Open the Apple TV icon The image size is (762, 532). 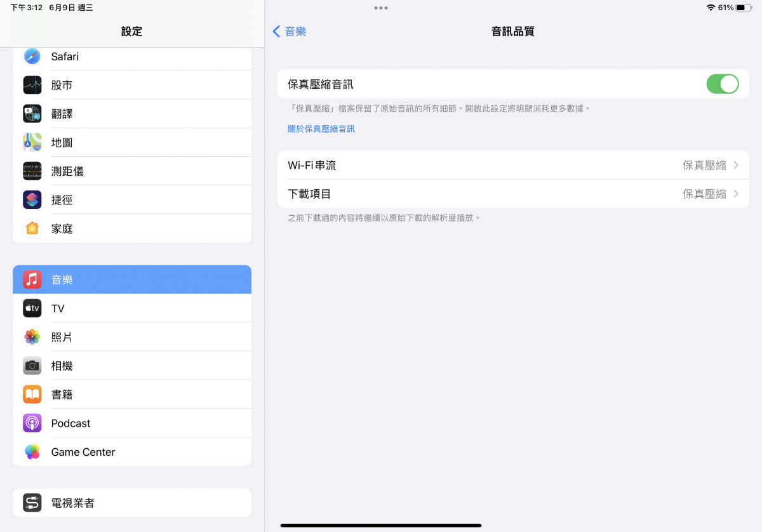(32, 309)
